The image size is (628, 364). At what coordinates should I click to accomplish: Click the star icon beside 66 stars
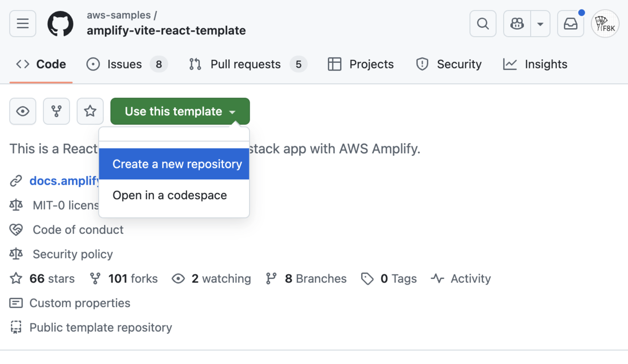click(16, 279)
